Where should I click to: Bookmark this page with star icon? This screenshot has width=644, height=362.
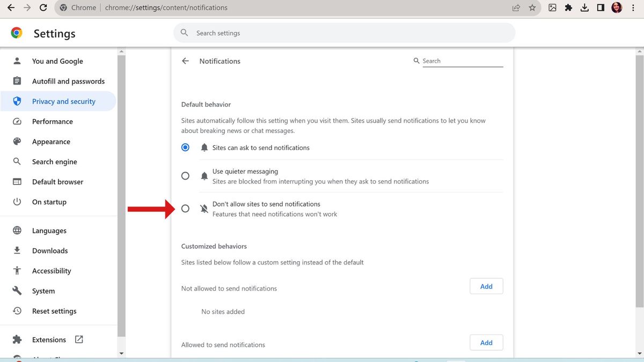(x=532, y=8)
